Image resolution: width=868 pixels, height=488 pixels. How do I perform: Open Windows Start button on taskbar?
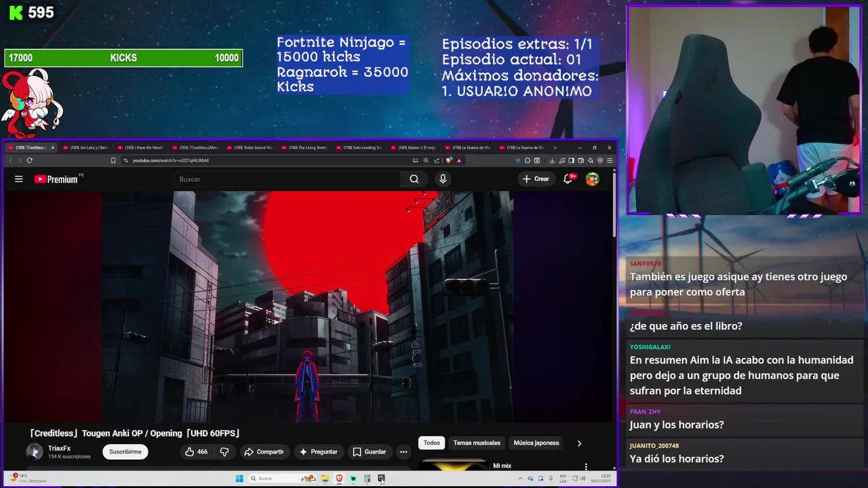[239, 479]
